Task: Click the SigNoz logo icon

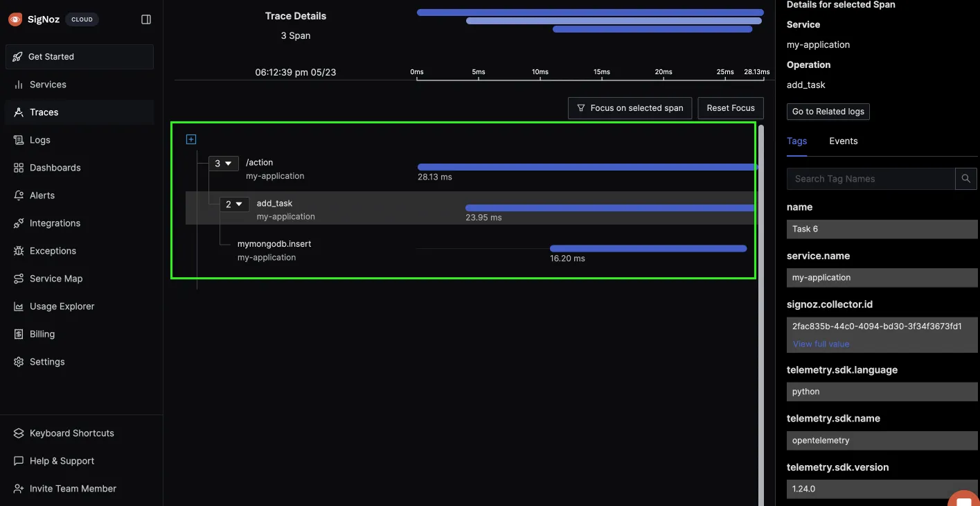Action: click(15, 19)
